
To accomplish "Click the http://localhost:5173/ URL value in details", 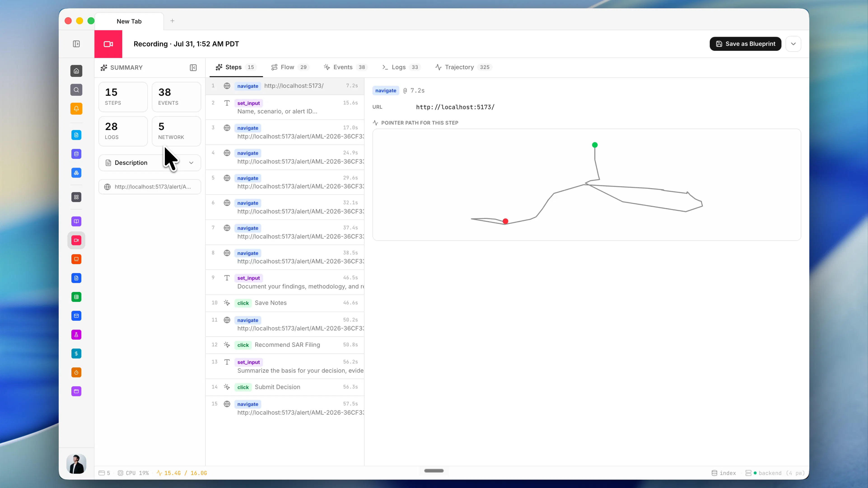I will [455, 107].
